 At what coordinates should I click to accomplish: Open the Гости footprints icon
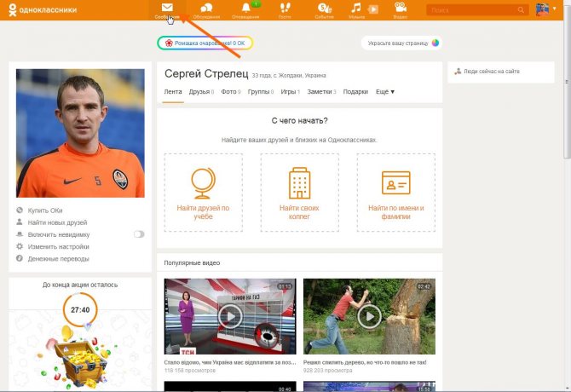pos(285,8)
